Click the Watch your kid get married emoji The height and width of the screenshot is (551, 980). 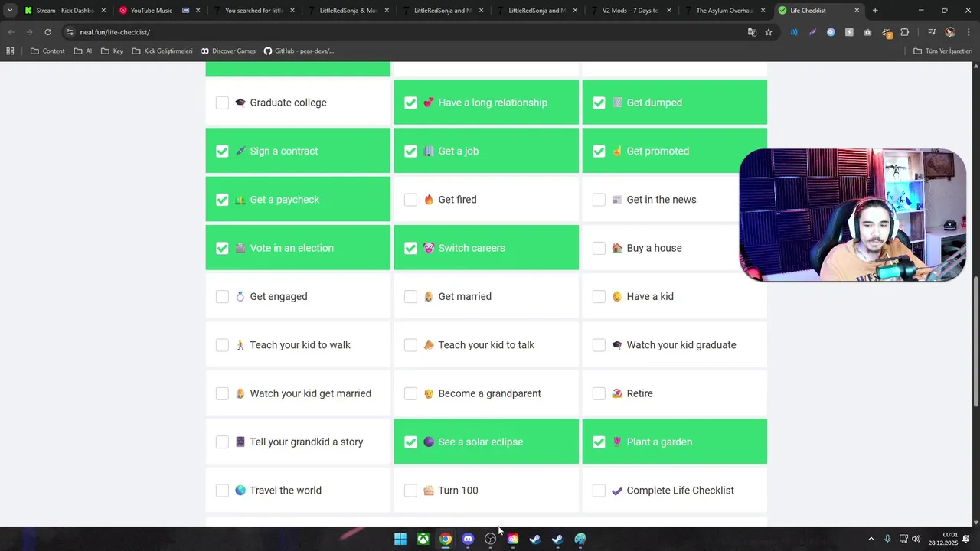240,393
